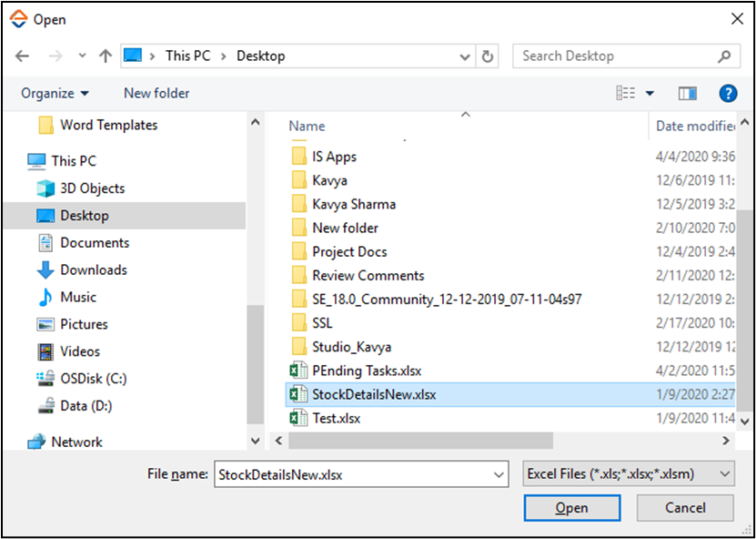This screenshot has width=756, height=539.
Task: Click the Up one level arrow
Action: click(x=106, y=56)
